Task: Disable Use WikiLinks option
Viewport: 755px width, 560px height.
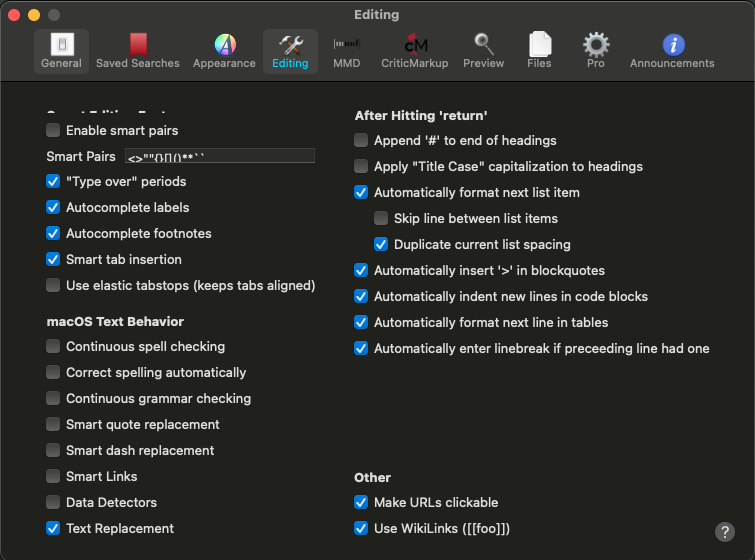Action: [361, 529]
